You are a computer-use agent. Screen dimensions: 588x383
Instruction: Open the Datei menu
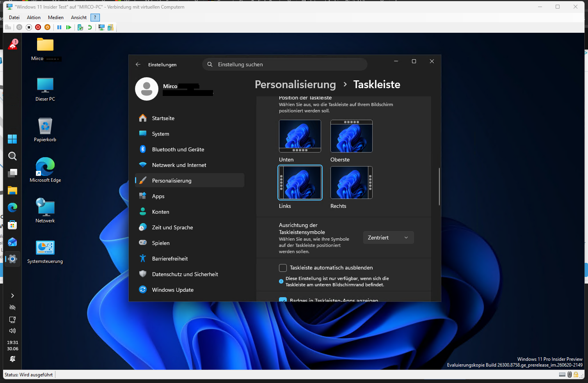14,18
